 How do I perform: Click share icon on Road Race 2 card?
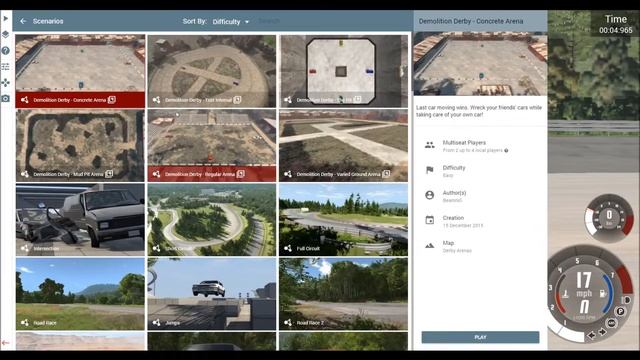(288, 323)
